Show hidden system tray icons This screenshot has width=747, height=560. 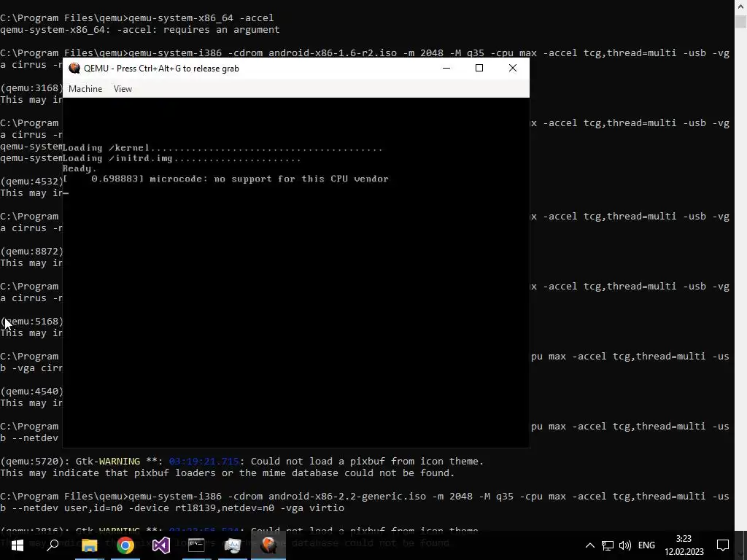pos(589,545)
